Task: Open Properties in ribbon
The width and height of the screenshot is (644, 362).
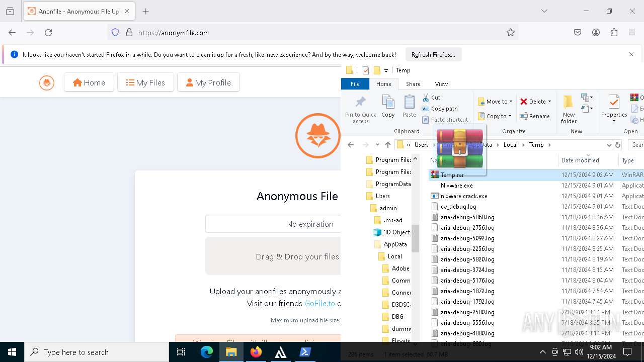Action: click(614, 109)
